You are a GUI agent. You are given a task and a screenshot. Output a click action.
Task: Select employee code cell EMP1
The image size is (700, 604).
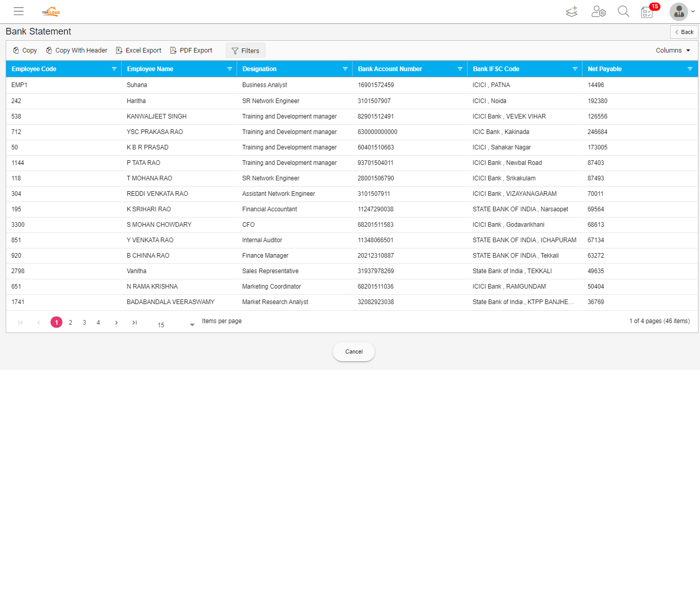20,85
